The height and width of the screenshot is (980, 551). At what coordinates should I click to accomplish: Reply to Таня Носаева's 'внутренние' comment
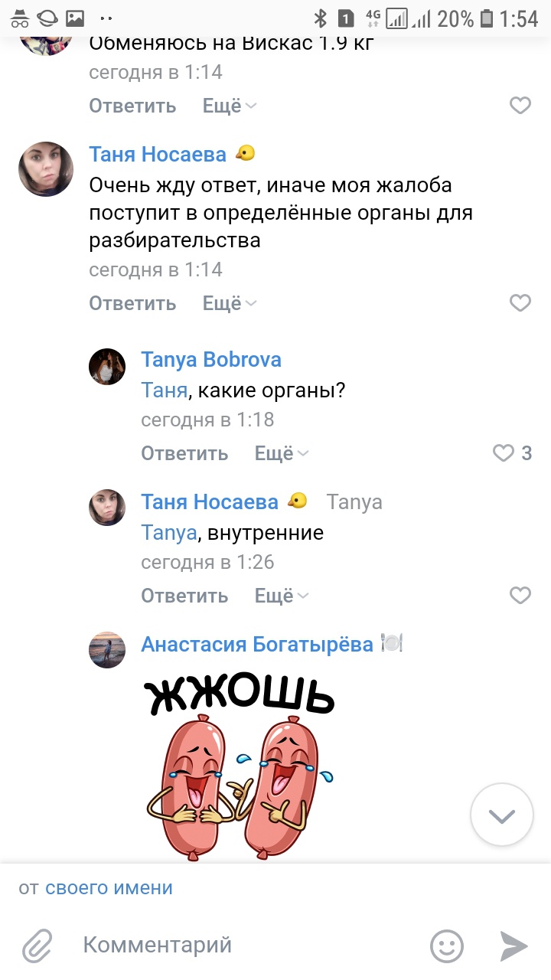pyautogui.click(x=184, y=596)
